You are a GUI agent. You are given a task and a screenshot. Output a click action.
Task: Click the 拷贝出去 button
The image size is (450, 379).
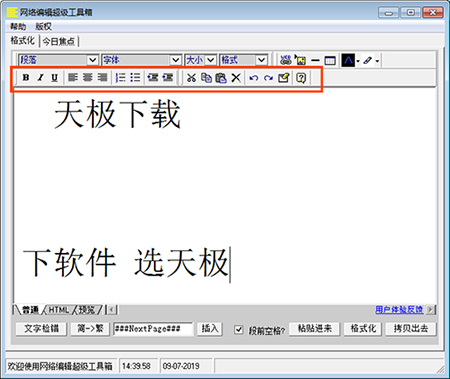point(411,329)
